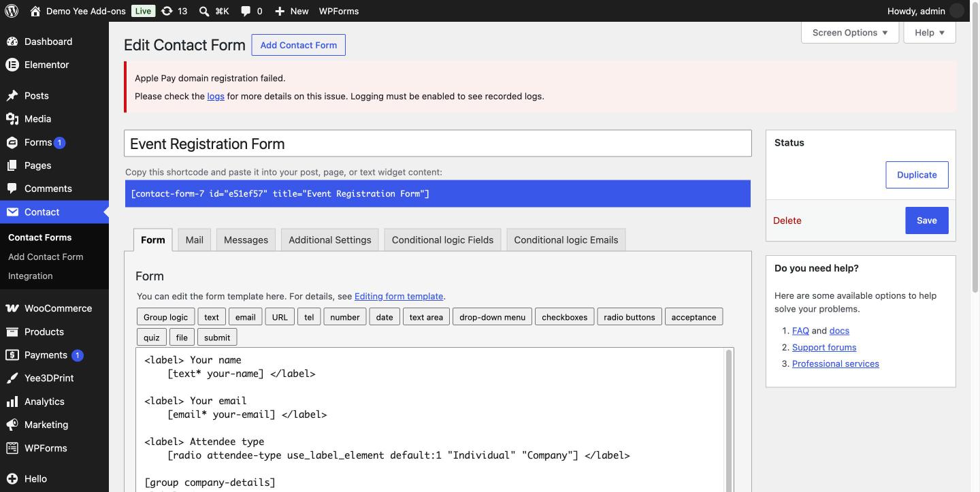The image size is (980, 492).
Task: Click the Save button
Action: (927, 220)
